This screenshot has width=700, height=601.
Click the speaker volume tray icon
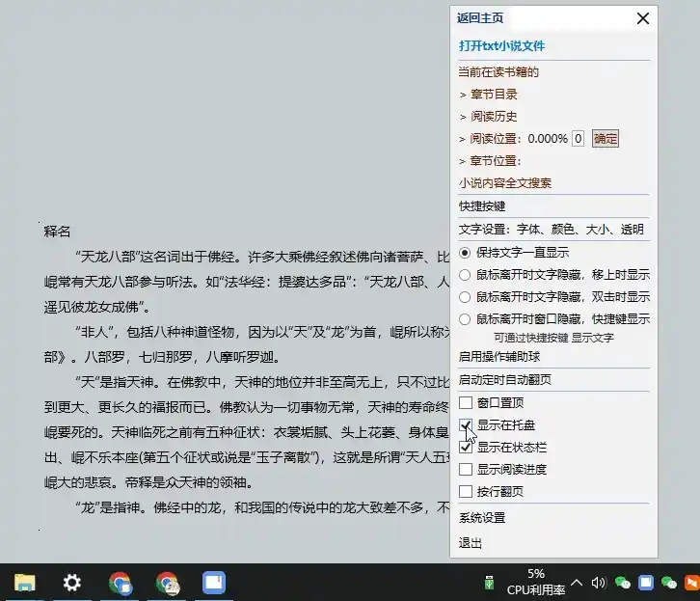coord(598,583)
